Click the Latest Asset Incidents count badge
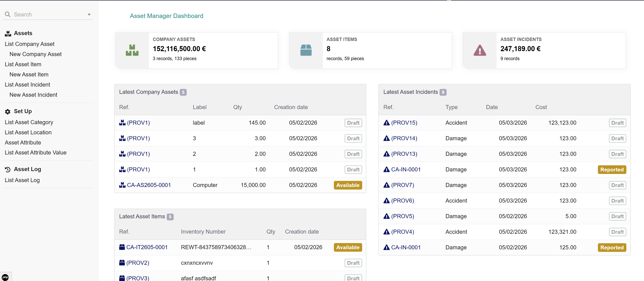The image size is (644, 281). point(443,92)
